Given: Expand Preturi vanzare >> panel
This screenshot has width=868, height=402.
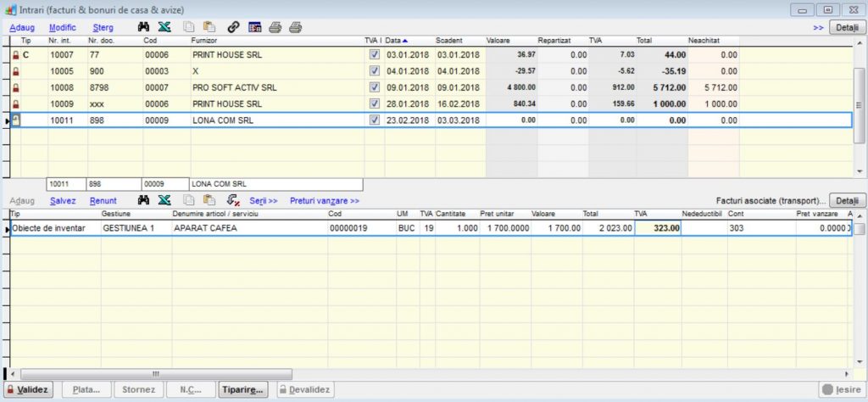Looking at the screenshot, I should tap(325, 201).
